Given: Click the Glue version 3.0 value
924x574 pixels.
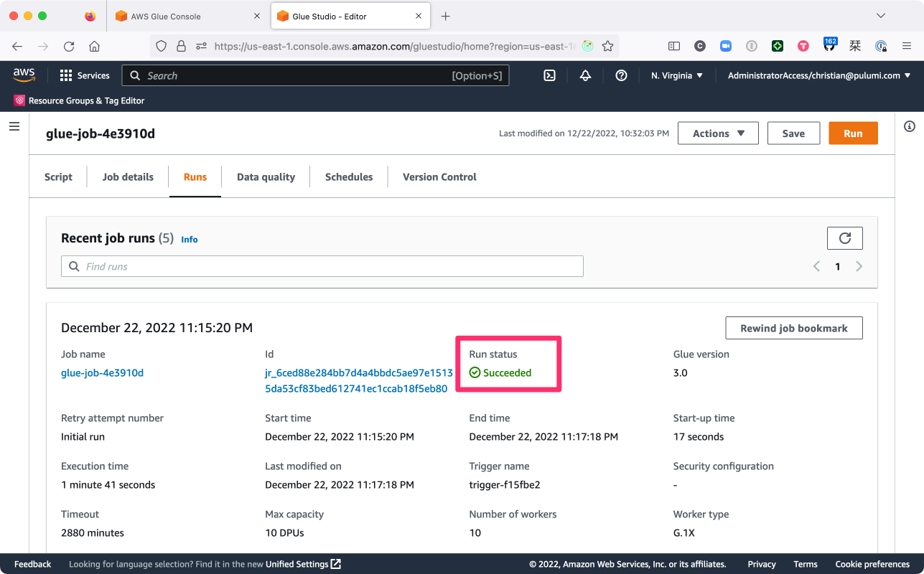Looking at the screenshot, I should click(681, 372).
